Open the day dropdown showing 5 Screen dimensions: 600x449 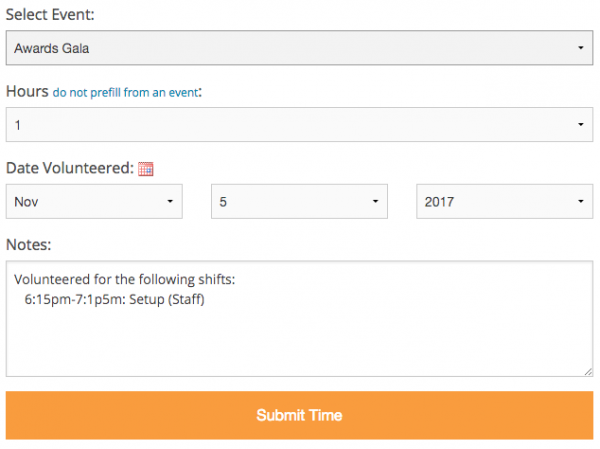click(299, 202)
